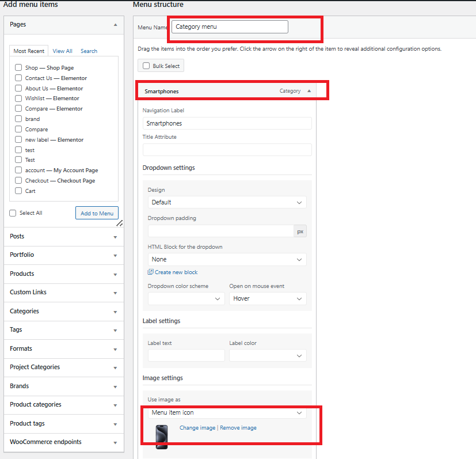Check the Compare page checkbox without Elementor
Image resolution: width=476 pixels, height=459 pixels.
coord(18,129)
